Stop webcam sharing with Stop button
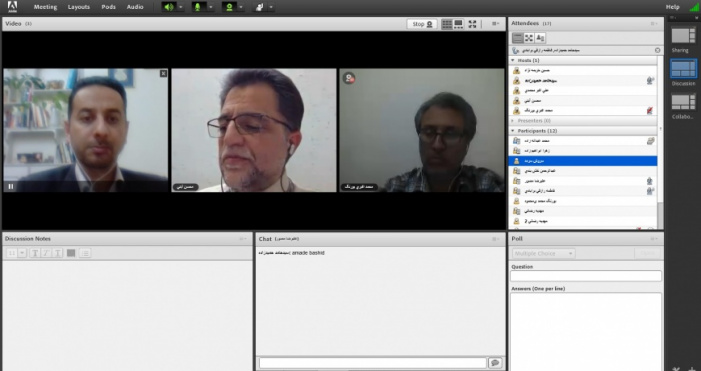Viewport: 701px width, 371px height. 422,24
